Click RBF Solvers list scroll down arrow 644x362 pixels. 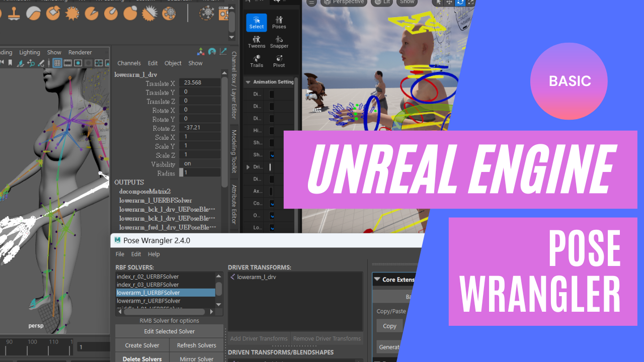pos(219,305)
